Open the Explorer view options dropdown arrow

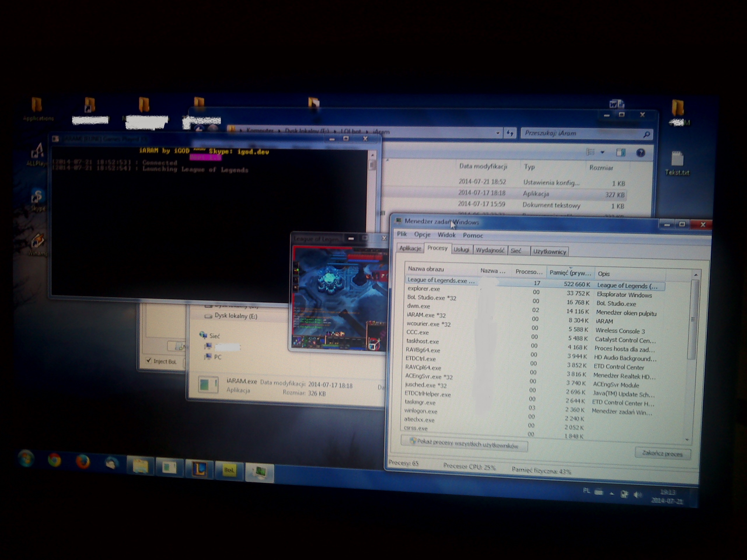point(602,153)
